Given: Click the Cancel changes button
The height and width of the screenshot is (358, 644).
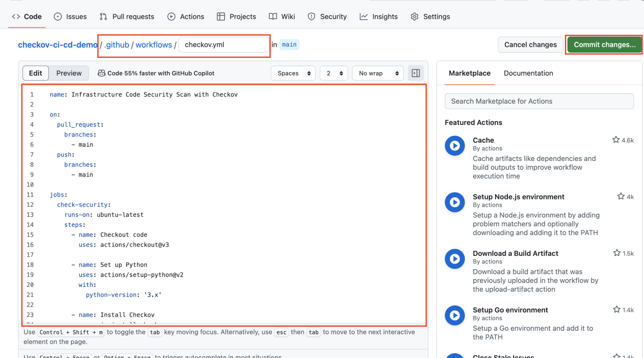Looking at the screenshot, I should (x=530, y=44).
